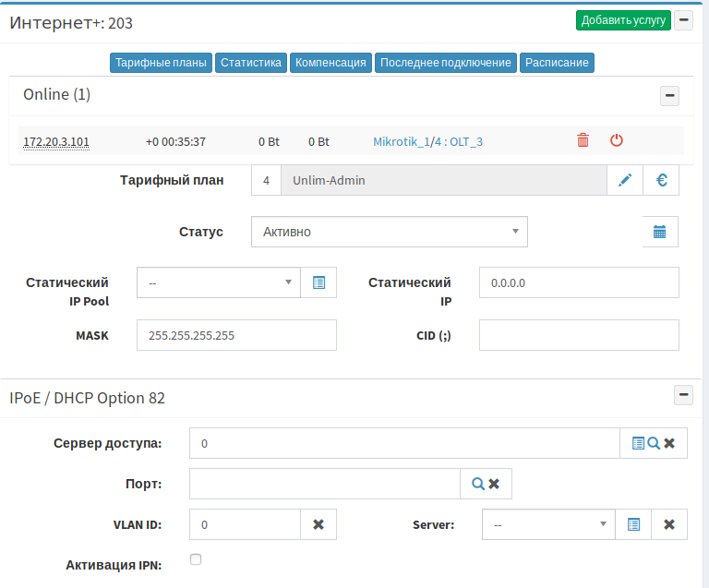Clear Server selection with X icon
Viewport: 709px width, 588px height.
(x=669, y=524)
